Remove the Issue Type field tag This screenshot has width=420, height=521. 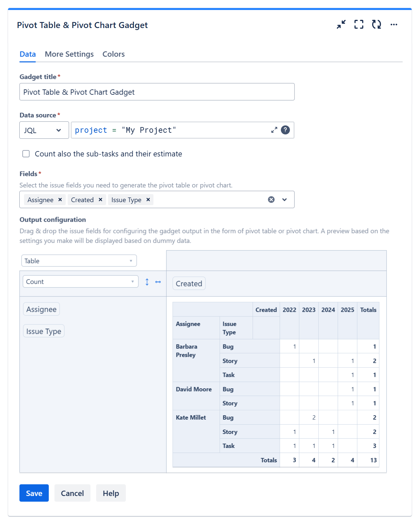pos(148,199)
